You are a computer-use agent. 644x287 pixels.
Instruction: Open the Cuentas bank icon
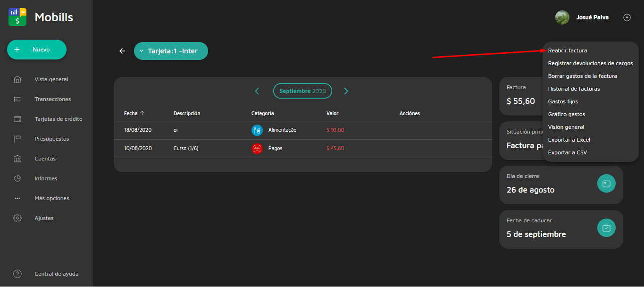tap(17, 159)
